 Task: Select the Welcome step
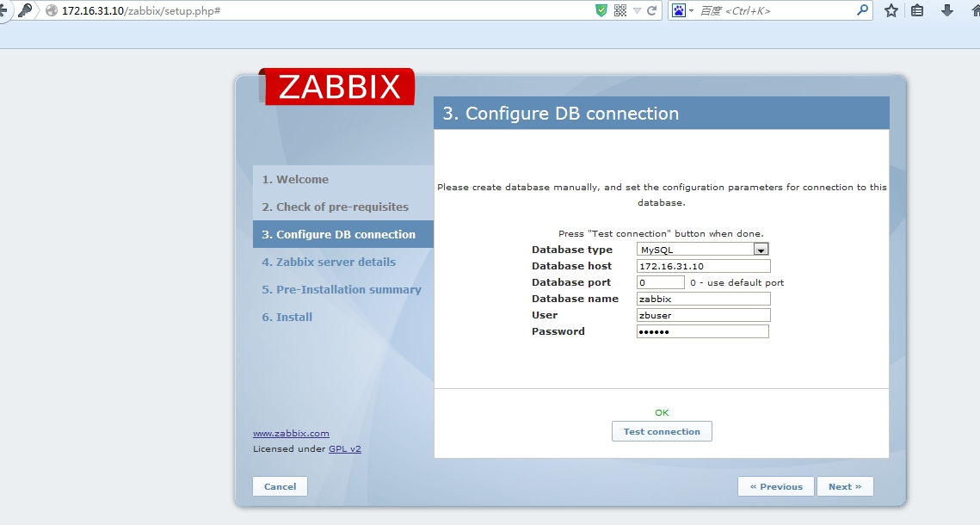click(x=297, y=179)
